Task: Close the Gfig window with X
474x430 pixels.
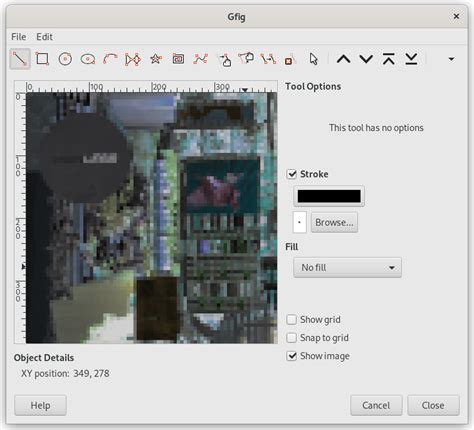Action: tap(456, 16)
